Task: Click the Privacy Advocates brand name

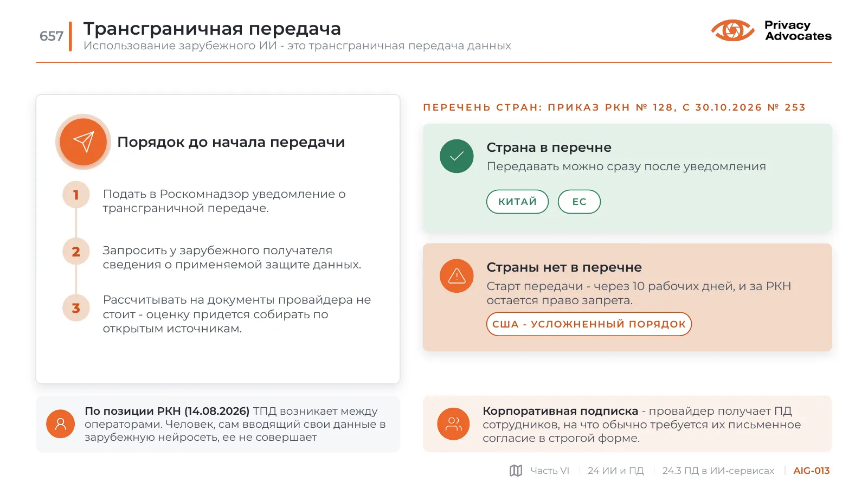Action: coord(798,31)
